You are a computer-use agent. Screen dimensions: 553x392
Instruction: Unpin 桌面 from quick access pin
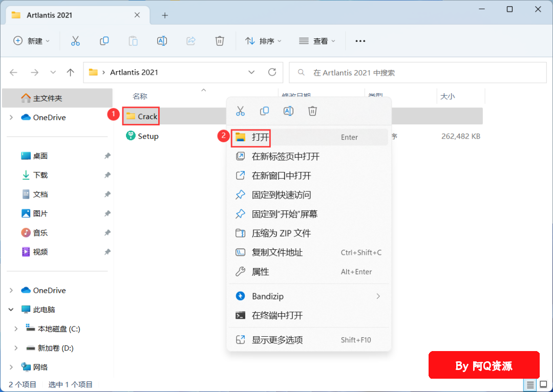tap(107, 156)
